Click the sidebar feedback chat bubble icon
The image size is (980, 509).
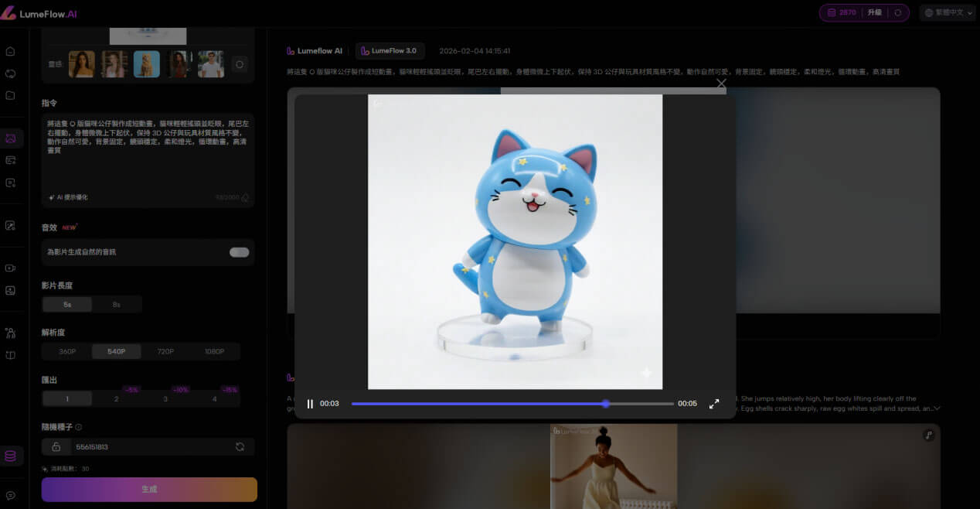click(11, 495)
